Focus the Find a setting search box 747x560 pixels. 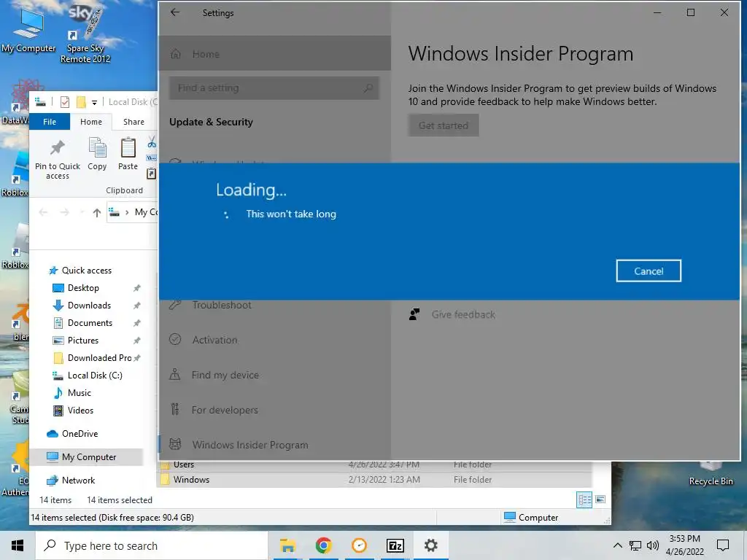[274, 88]
